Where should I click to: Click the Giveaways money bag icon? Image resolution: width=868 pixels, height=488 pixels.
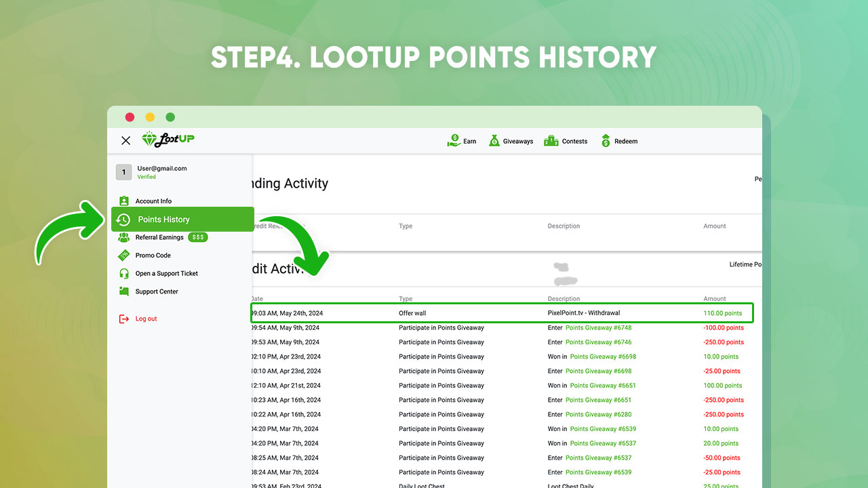pos(494,140)
